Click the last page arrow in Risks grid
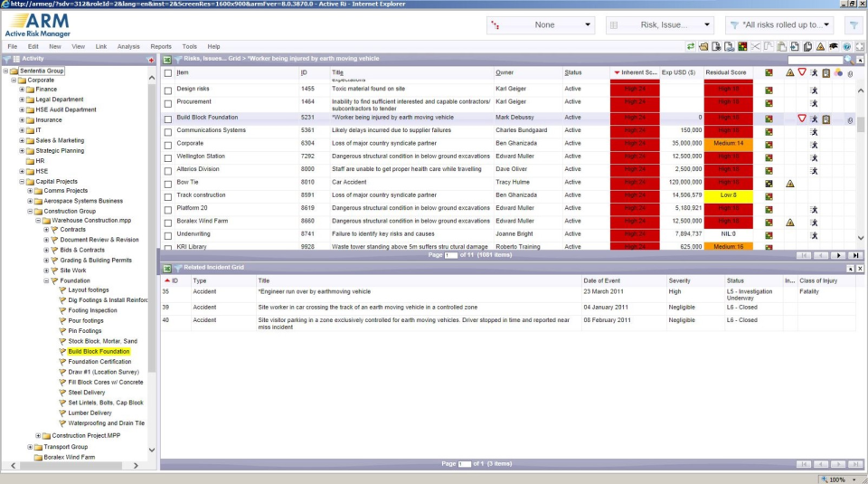 point(856,255)
